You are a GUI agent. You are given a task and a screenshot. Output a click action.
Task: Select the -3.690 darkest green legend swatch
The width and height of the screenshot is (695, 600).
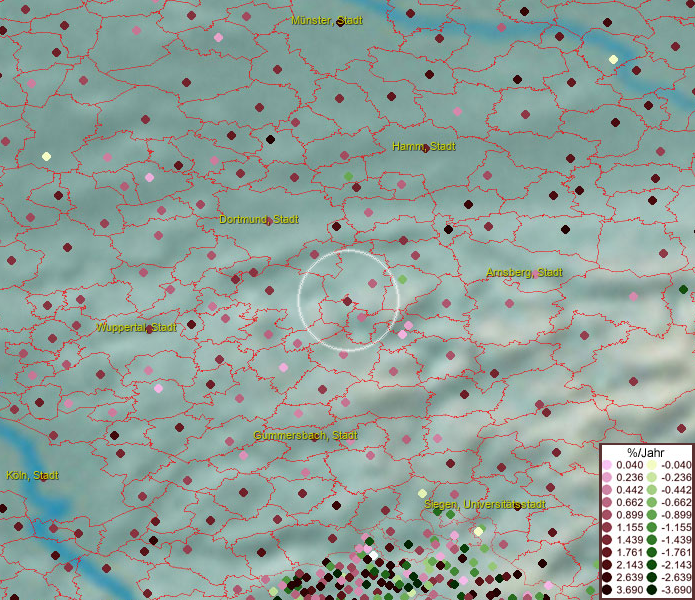click(652, 590)
